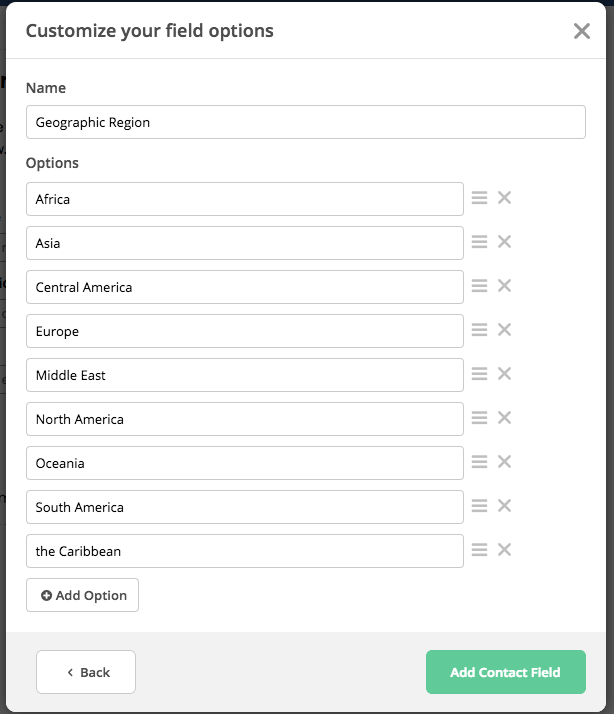
Task: Close the Customize field options dialog
Action: coord(582,31)
